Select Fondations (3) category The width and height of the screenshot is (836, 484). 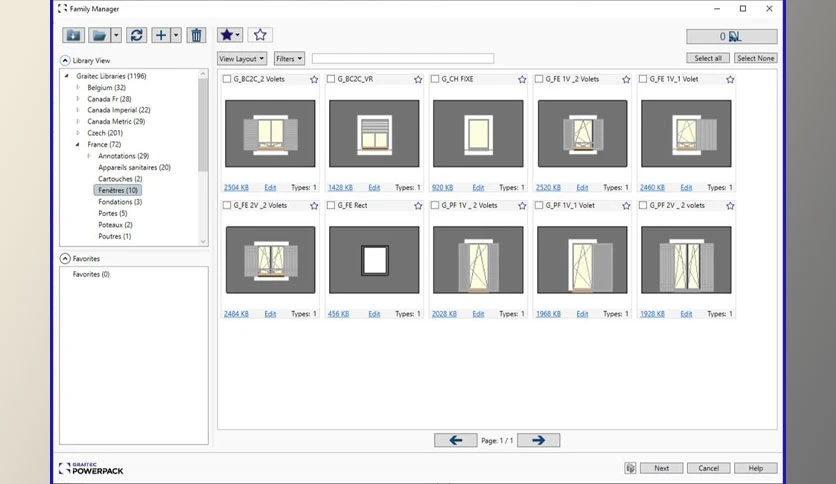point(120,202)
